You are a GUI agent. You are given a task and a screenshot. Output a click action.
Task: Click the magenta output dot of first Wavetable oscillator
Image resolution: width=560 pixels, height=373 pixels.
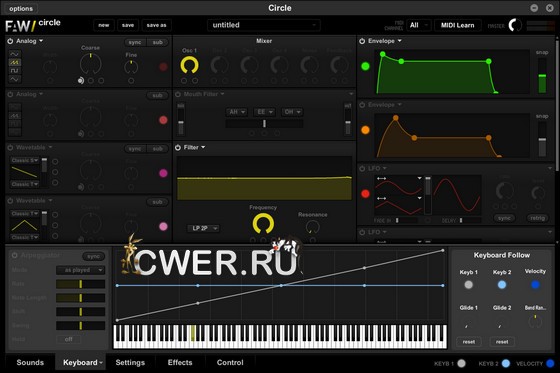(163, 173)
